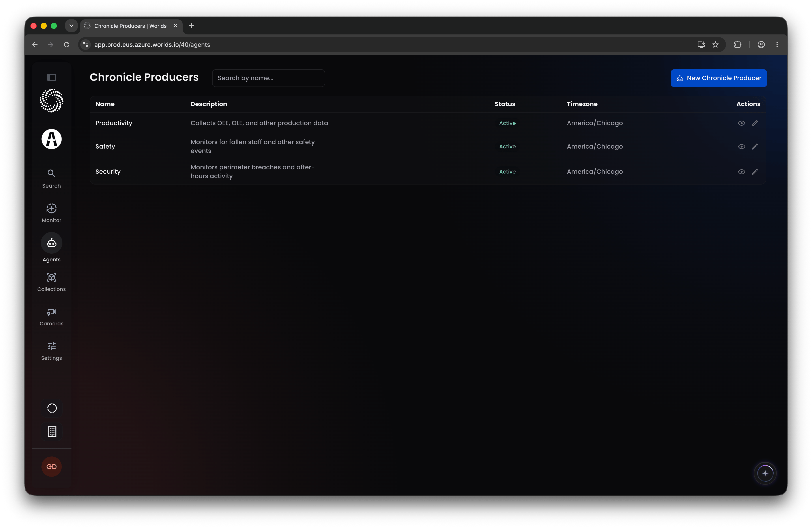Open a new browser tab
This screenshot has height=528, width=812.
pos(191,26)
